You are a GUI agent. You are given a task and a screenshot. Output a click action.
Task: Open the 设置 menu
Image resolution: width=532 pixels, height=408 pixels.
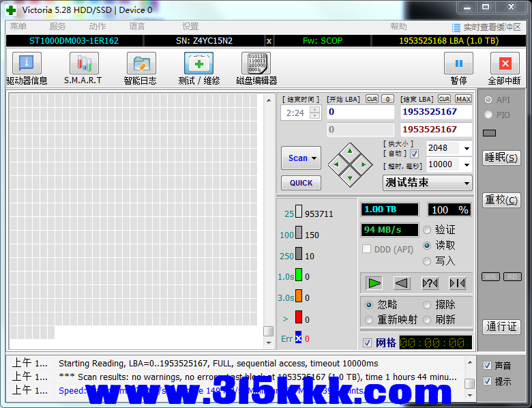(190, 27)
